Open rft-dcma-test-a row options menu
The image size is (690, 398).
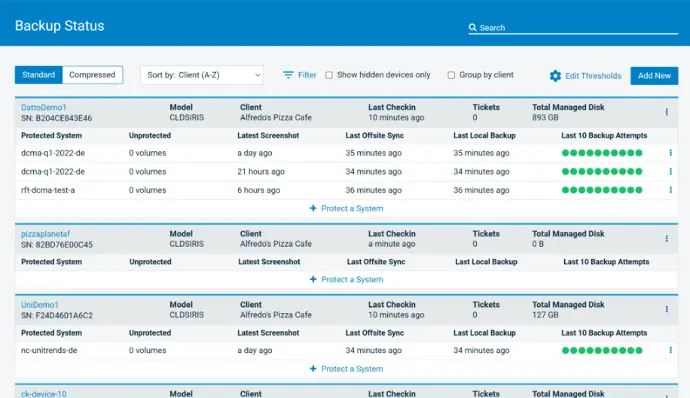(x=670, y=190)
